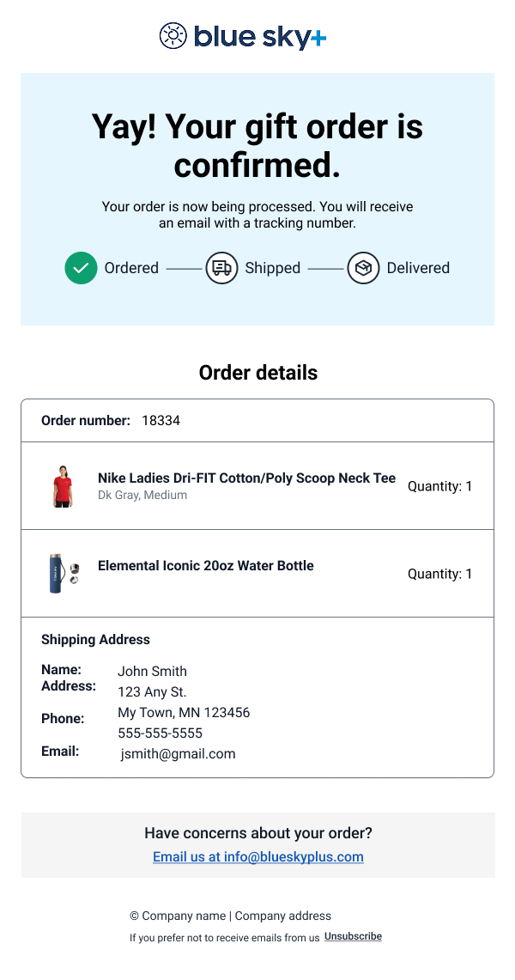Click the Nike red tee product thumbnail

(x=61, y=486)
